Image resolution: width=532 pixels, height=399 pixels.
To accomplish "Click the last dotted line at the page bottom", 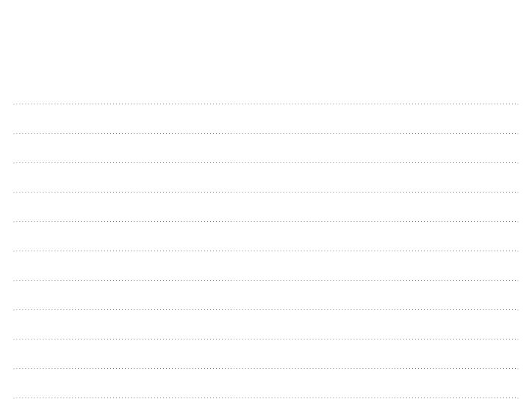I will tap(266, 398).
